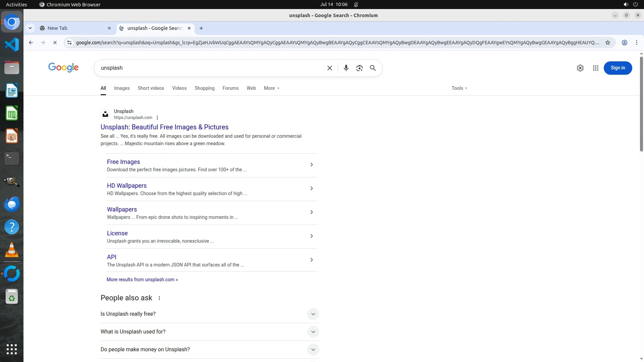Open Google Lens image search
This screenshot has width=644, height=362.
point(359,68)
